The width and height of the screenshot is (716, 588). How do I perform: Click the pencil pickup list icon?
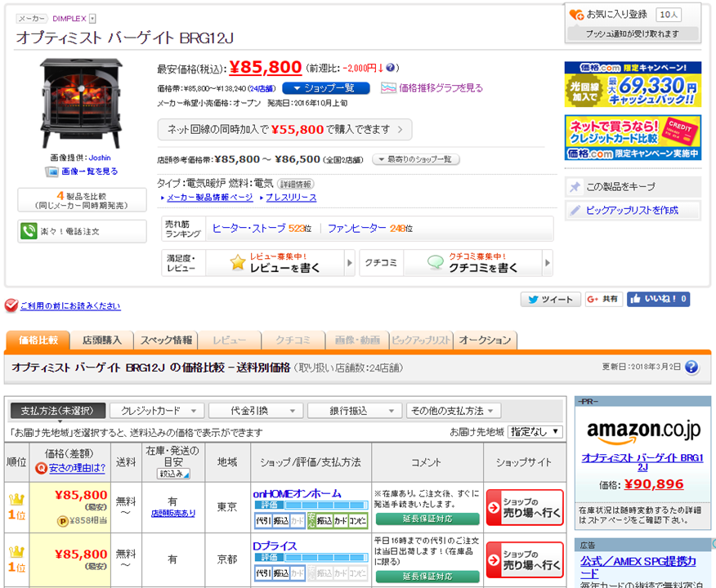[575, 211]
